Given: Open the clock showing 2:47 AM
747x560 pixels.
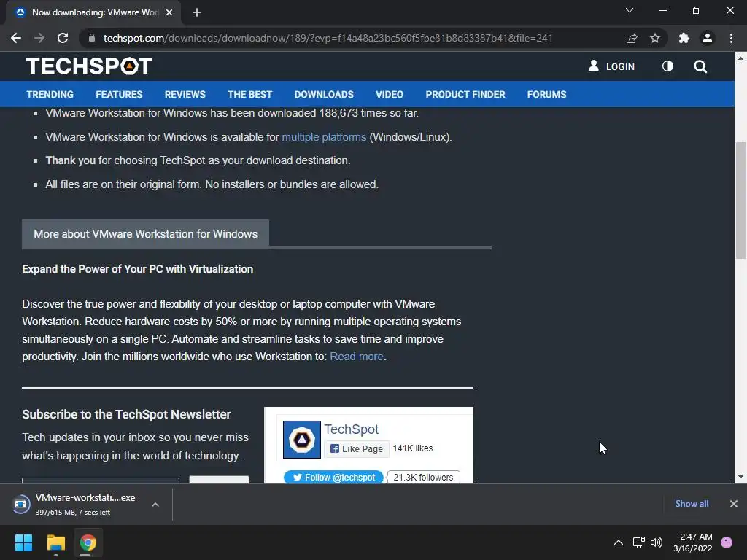Looking at the screenshot, I should (693, 542).
